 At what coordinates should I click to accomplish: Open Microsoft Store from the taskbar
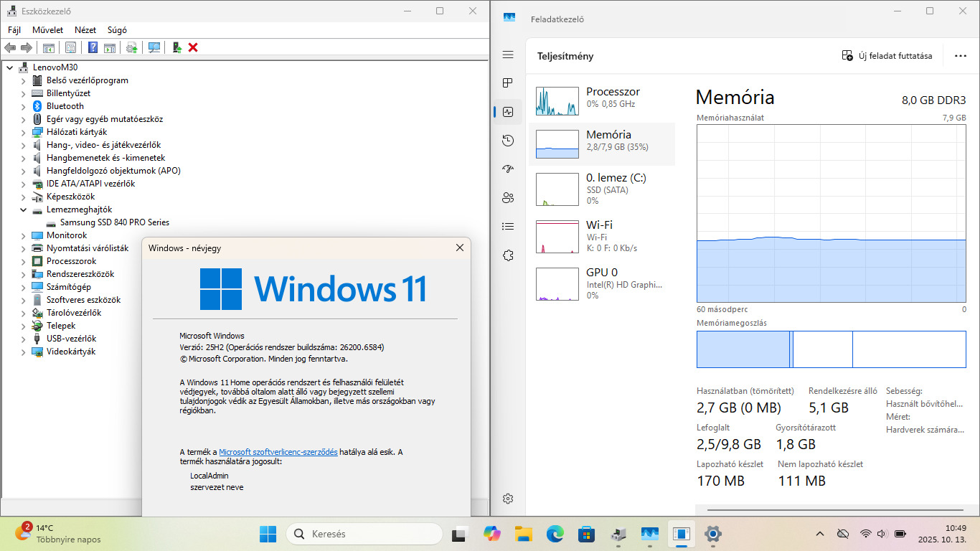[x=586, y=534]
